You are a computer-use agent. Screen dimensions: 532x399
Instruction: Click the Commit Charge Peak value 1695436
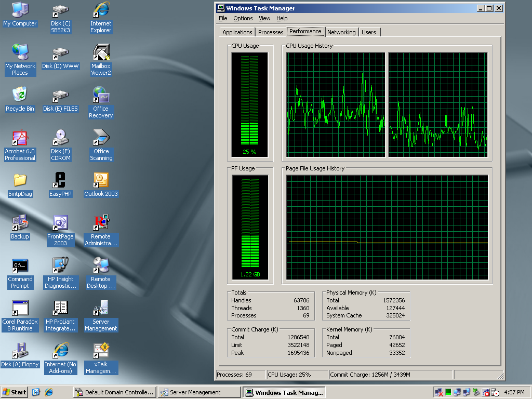298,353
